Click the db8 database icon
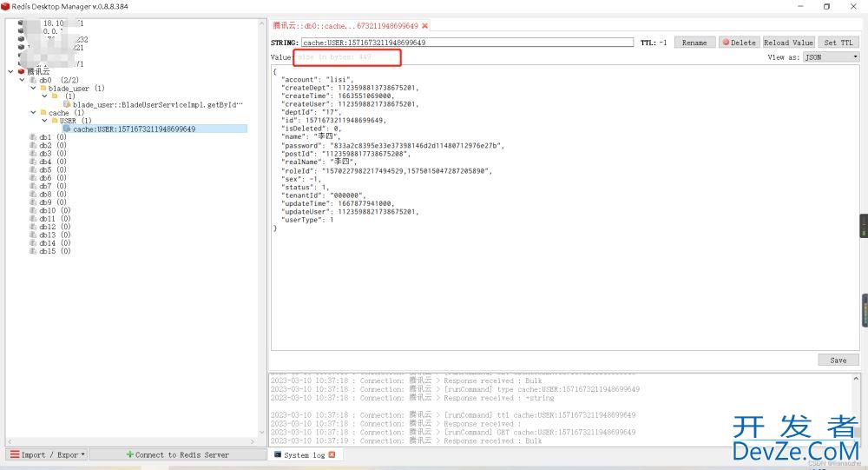Screen dimensions: 868x470 point(33,194)
